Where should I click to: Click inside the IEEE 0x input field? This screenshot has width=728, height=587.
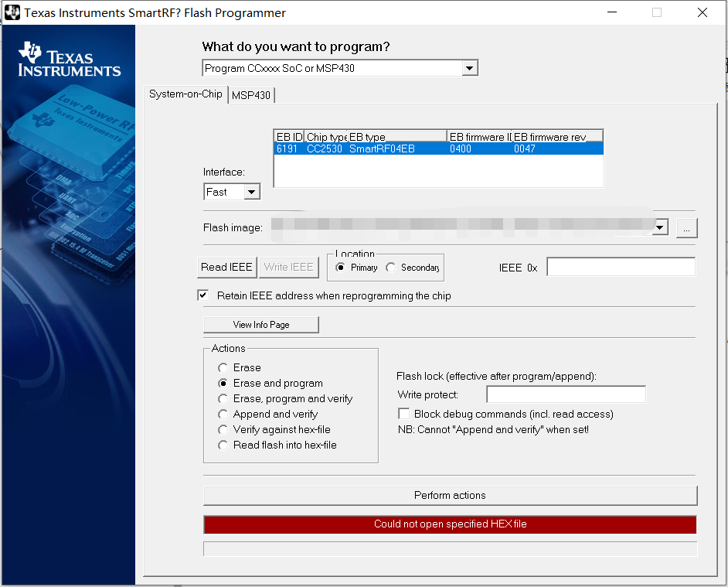pos(620,266)
